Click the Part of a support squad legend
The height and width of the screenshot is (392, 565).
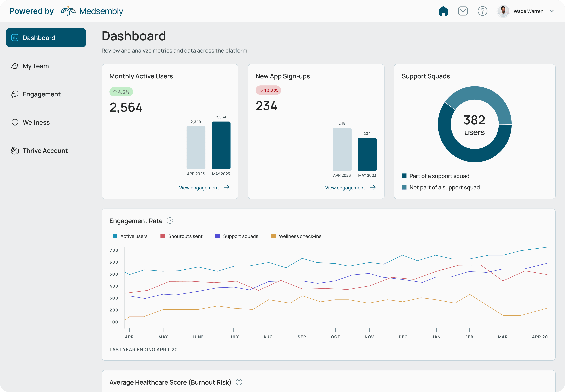coord(435,176)
